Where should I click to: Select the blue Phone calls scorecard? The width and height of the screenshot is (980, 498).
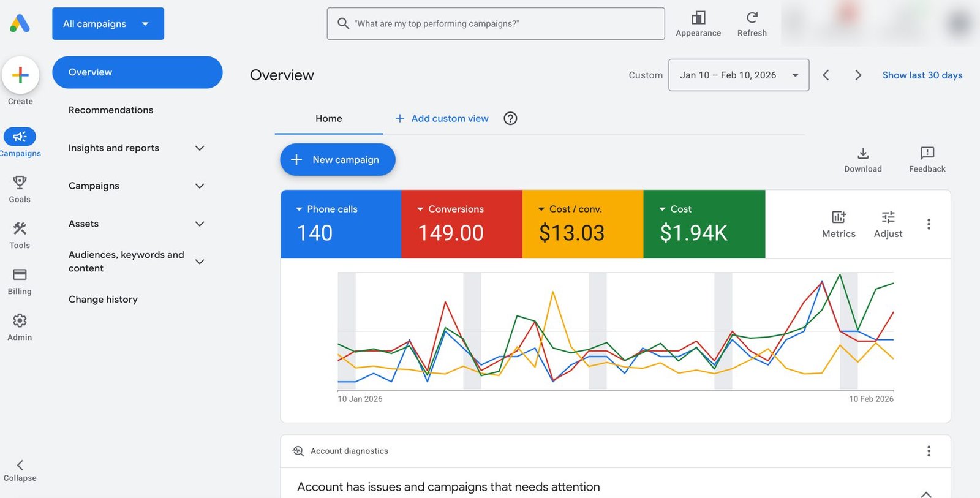click(x=341, y=224)
